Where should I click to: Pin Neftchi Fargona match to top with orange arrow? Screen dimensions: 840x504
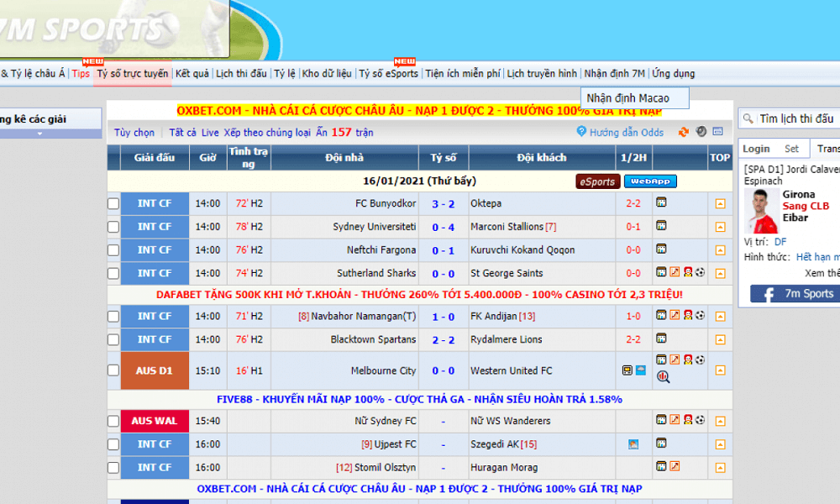pyautogui.click(x=720, y=250)
